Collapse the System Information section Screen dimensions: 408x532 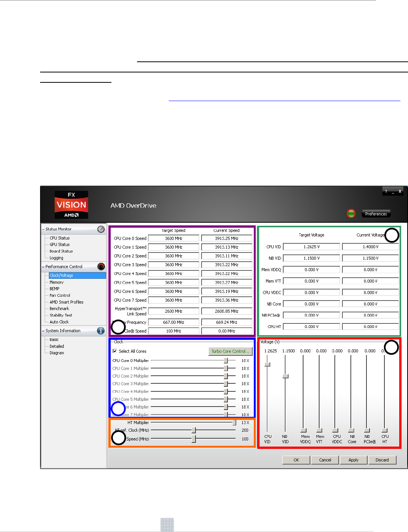[x=43, y=331]
